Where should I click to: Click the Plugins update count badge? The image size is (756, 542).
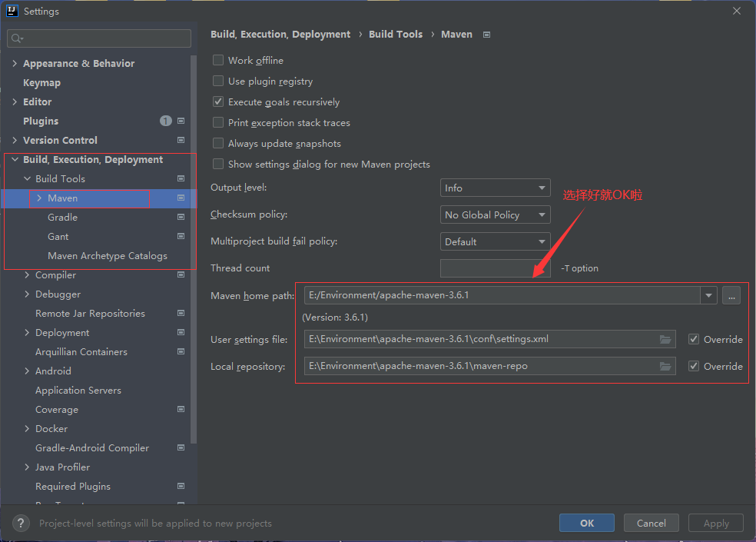click(x=166, y=121)
